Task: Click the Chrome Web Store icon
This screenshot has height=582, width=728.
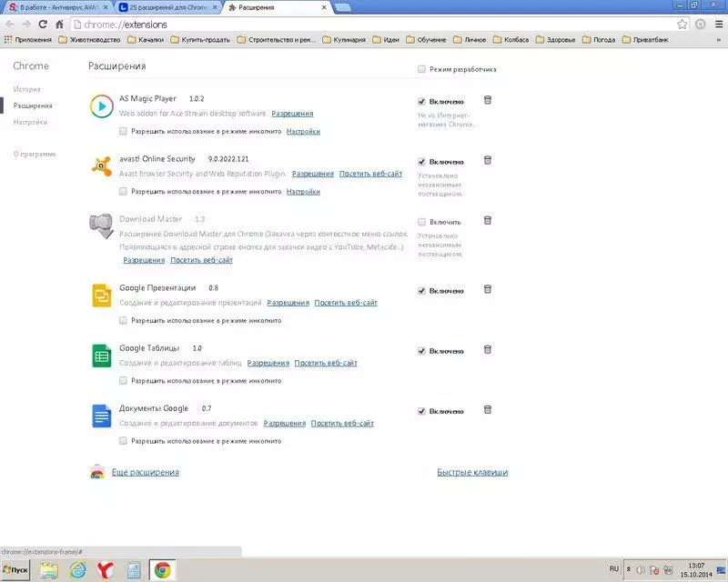Action: (x=97, y=472)
